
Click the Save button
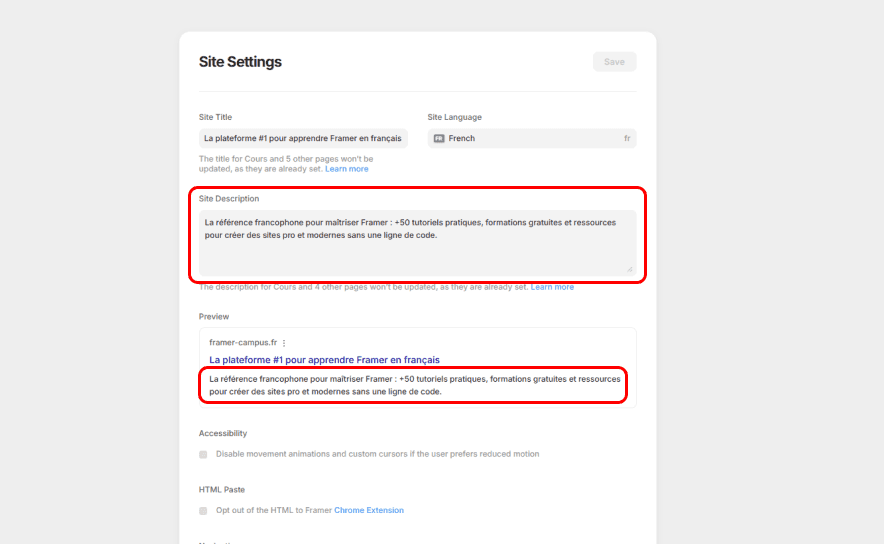click(x=614, y=62)
